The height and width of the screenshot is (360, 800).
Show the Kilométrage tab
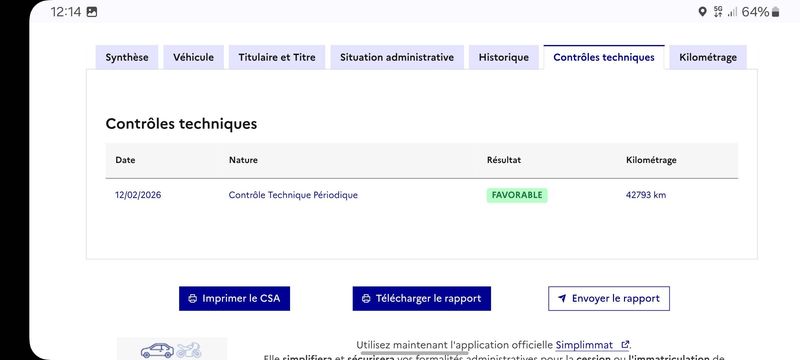pyautogui.click(x=708, y=57)
